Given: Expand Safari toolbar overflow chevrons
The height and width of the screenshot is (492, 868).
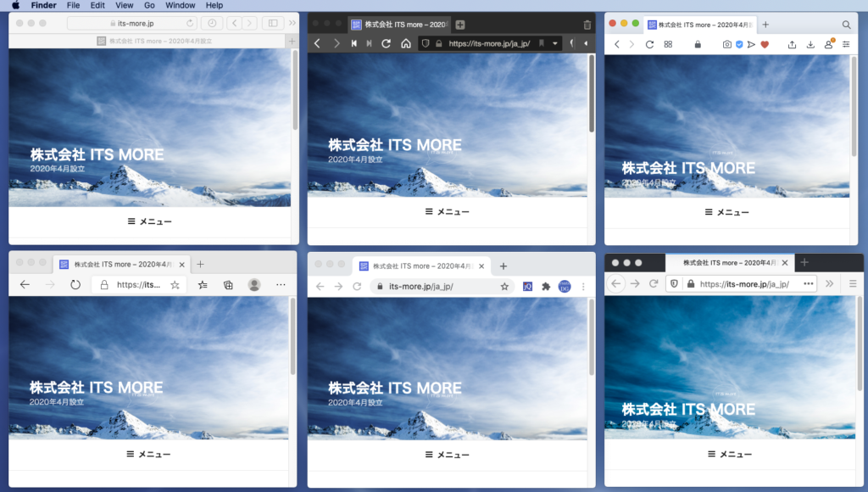Looking at the screenshot, I should [x=292, y=23].
